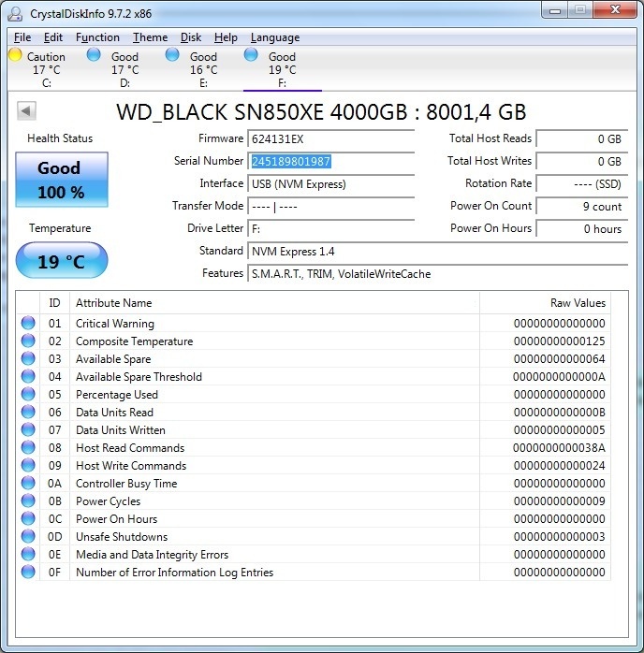Click the Drive Letter field F:
The image size is (644, 653).
click(x=331, y=228)
